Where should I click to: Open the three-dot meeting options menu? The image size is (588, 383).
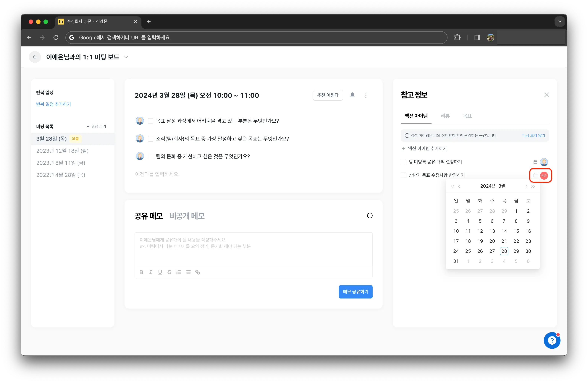[366, 95]
